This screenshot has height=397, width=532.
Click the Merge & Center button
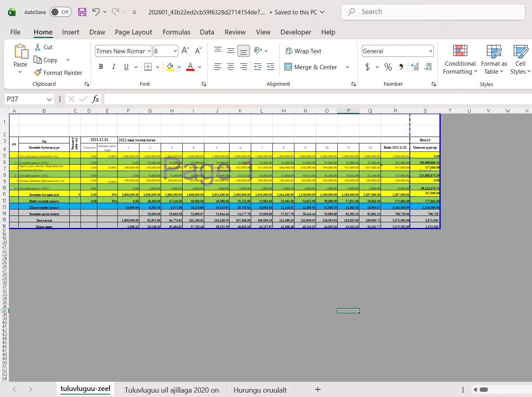tap(311, 67)
